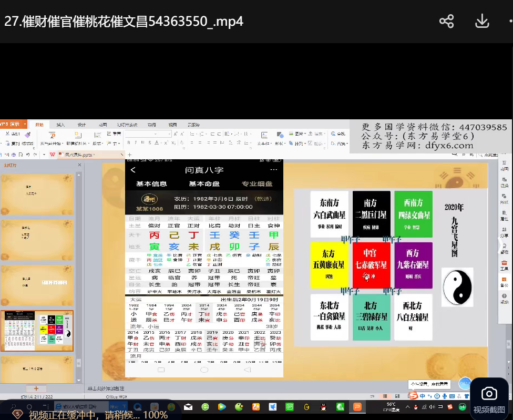Switch to the 插入 (Insert) ribbon tab
The height and width of the screenshot is (420, 513).
tap(60, 125)
